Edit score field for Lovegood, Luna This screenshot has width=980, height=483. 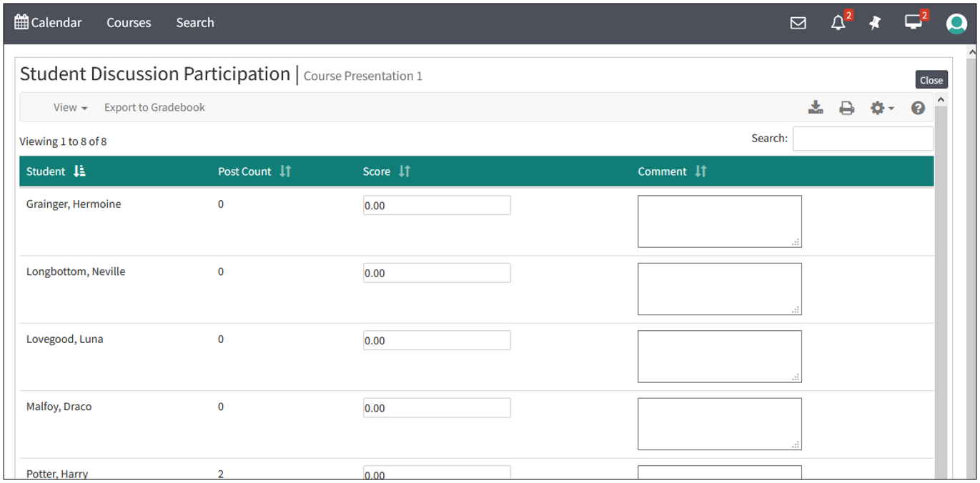437,340
